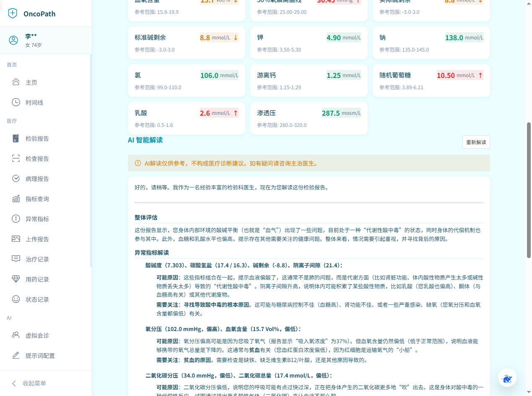
Task: Click the house icon next to 主页
Action: [16, 82]
